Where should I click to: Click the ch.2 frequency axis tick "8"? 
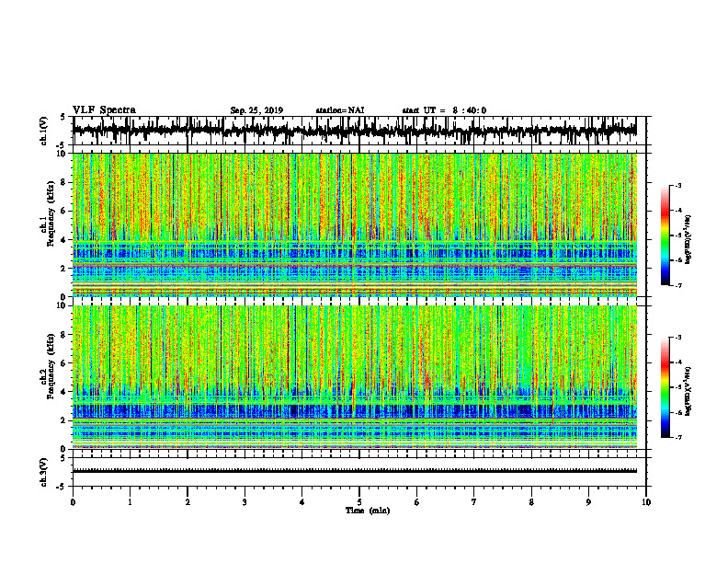point(64,335)
